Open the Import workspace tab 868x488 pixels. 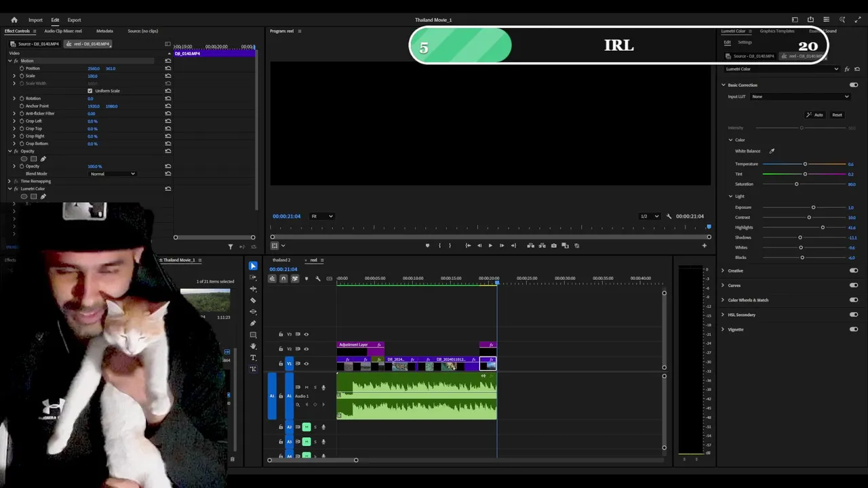(x=35, y=20)
